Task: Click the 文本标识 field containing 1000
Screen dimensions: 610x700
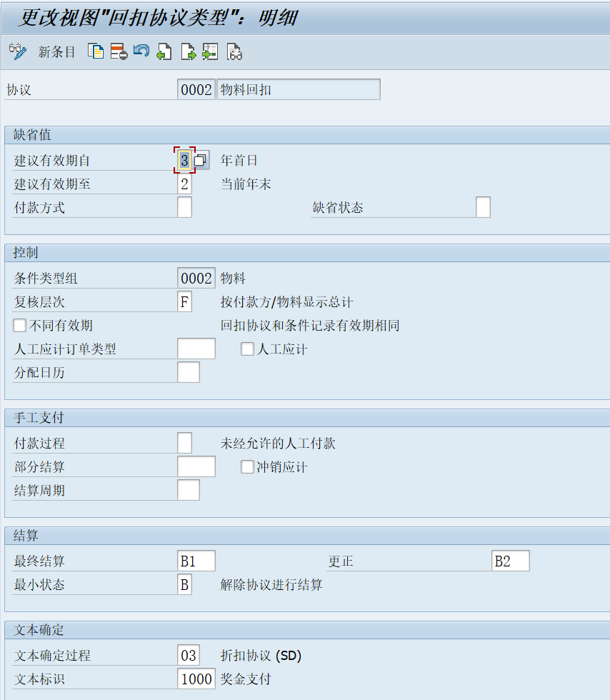Action: (x=196, y=679)
